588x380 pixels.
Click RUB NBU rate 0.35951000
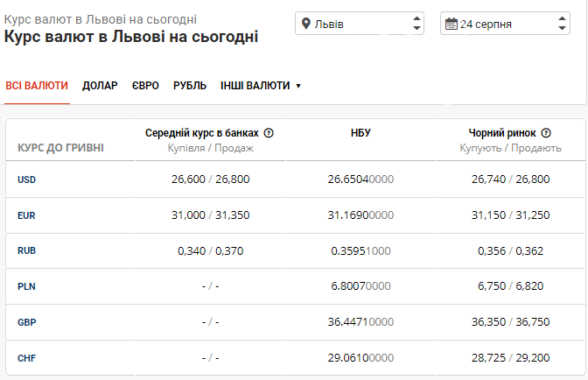click(360, 250)
